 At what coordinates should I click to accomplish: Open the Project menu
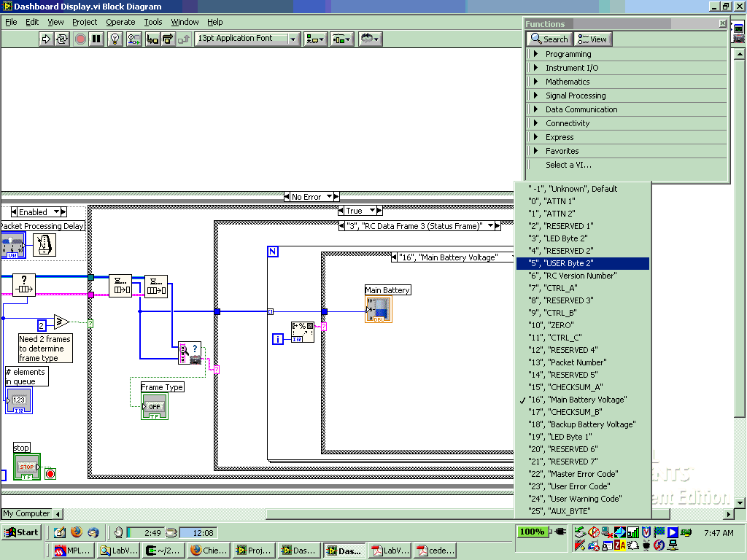(85, 22)
